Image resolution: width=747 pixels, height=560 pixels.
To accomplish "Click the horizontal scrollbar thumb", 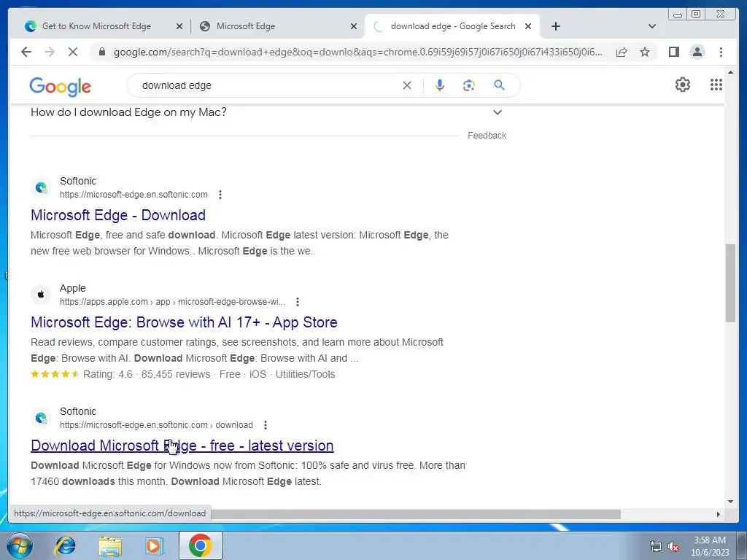I will coord(414,514).
